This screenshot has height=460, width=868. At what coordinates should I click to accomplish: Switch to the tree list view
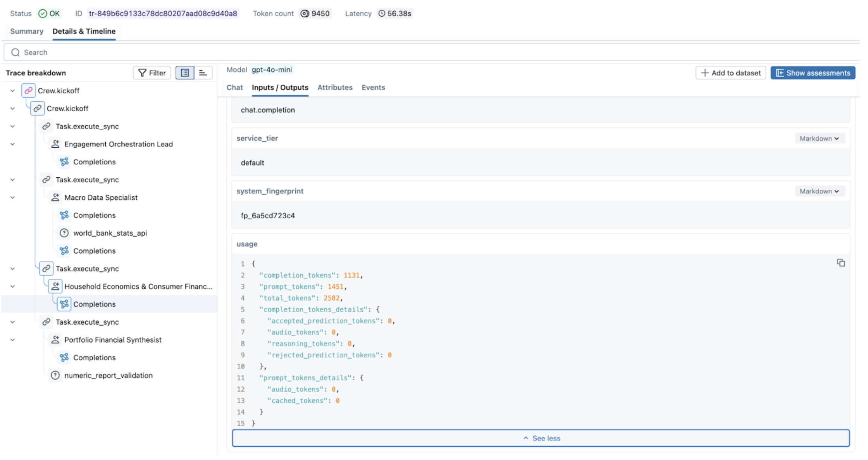[x=185, y=73]
